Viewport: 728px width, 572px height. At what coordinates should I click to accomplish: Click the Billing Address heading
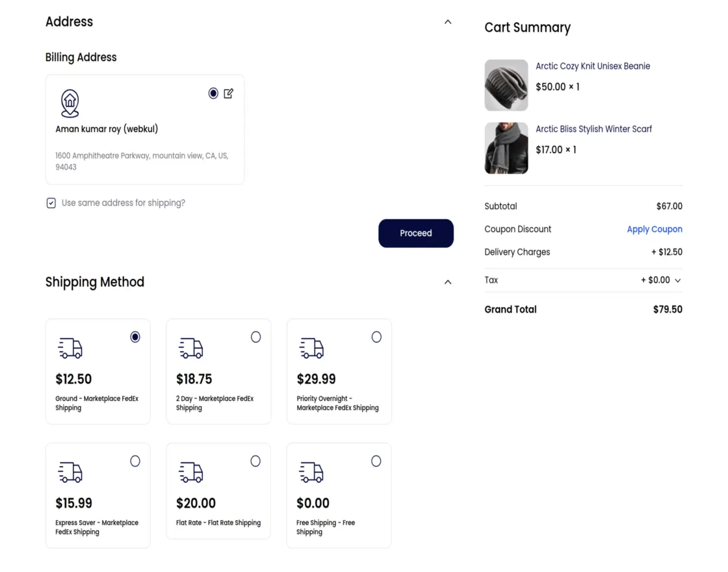coord(81,57)
